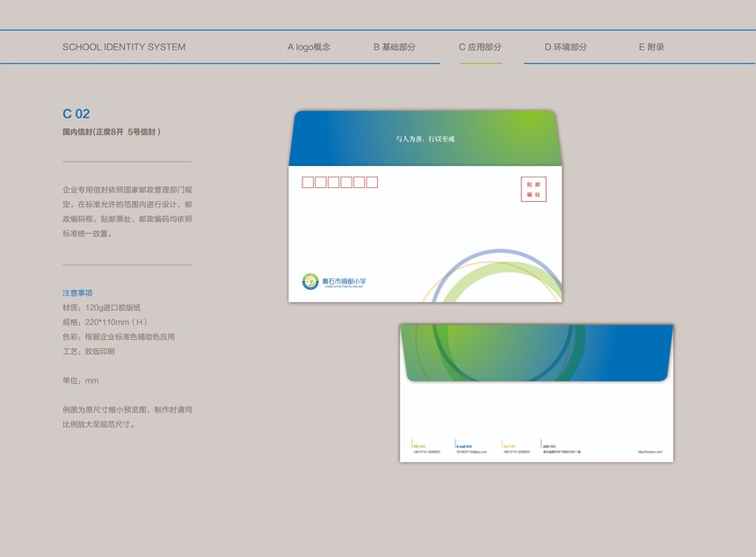The image size is (756, 557).
Task: Click the 贴邮编处 stamp box
Action: point(534,189)
